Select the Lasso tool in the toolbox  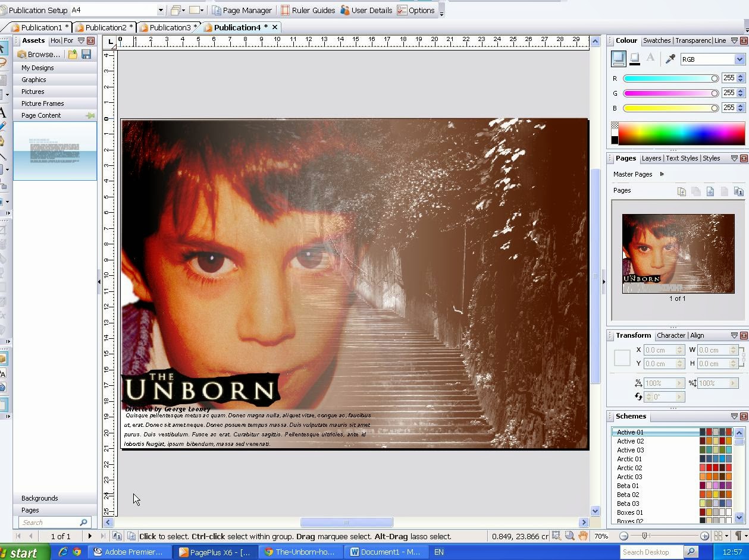[3, 62]
